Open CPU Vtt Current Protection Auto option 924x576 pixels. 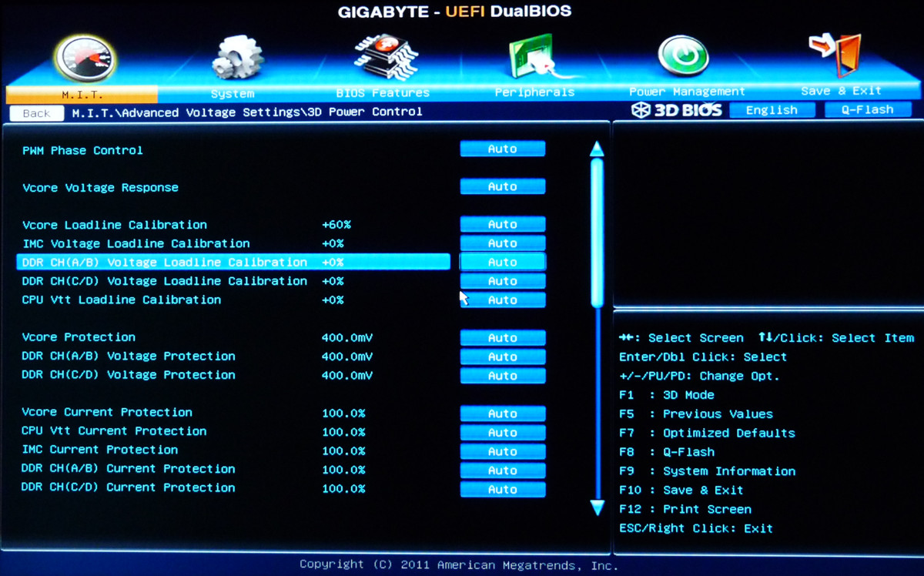pyautogui.click(x=503, y=432)
